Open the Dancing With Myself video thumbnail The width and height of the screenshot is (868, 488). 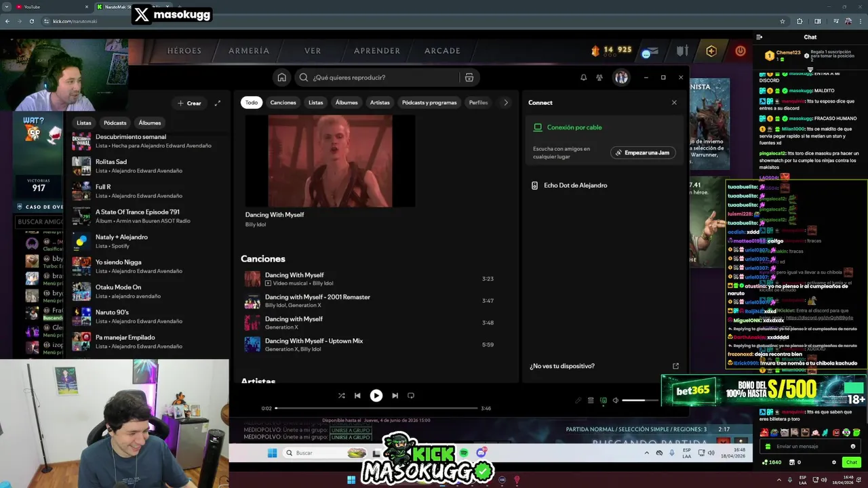330,161
